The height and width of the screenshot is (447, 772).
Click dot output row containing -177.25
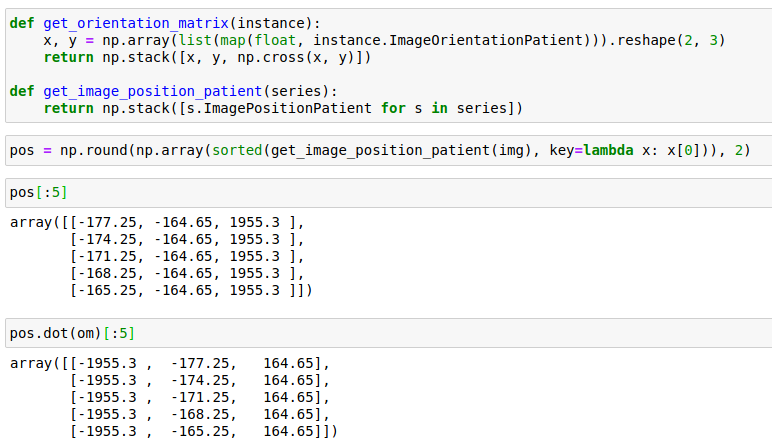click(170, 363)
